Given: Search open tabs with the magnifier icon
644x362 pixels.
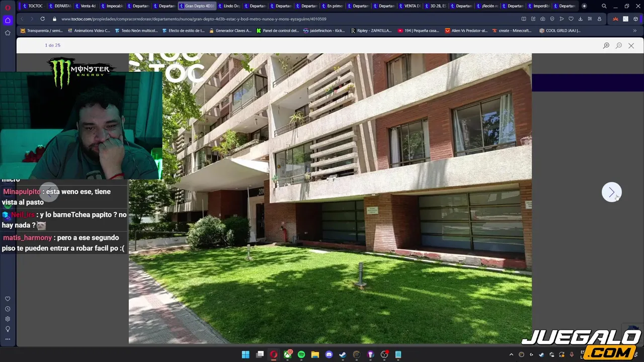Looking at the screenshot, I should pyautogui.click(x=604, y=6).
